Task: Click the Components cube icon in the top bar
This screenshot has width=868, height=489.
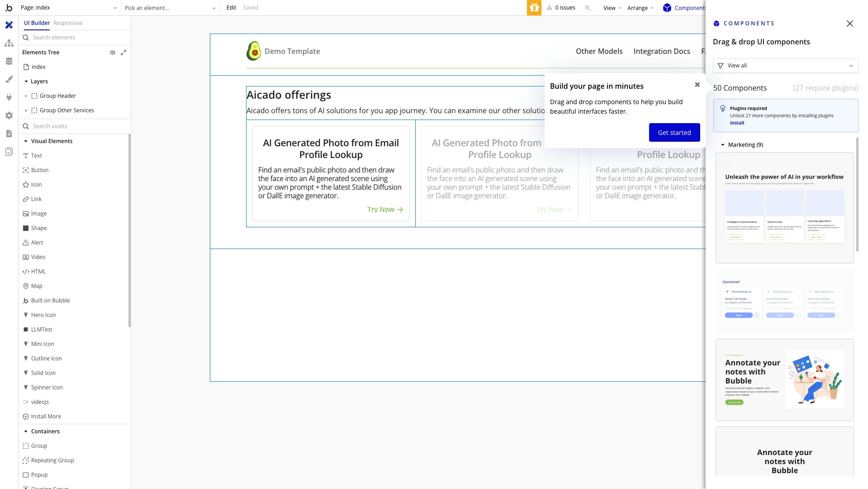Action: click(667, 7)
